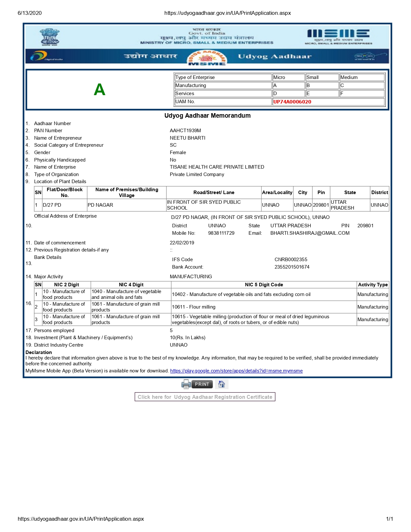The width and height of the screenshot is (411, 532).
Task: Click Udyog Aadhaar Registration Certificate button
Action: click(205, 397)
